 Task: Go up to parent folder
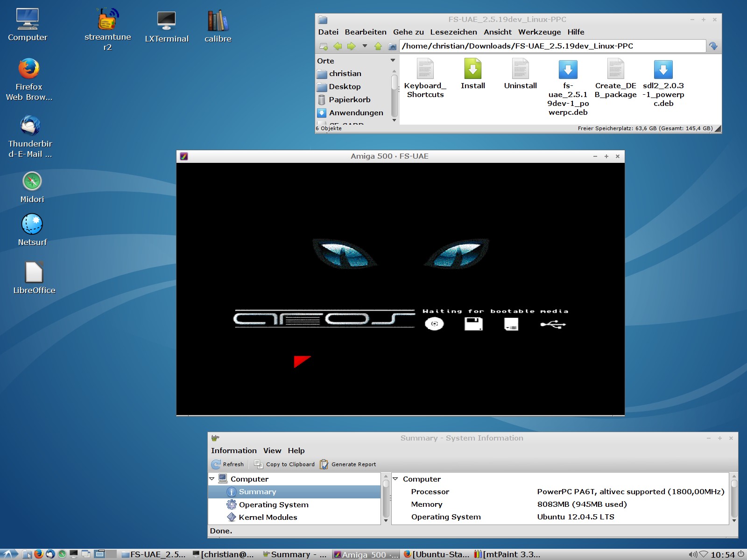click(x=378, y=46)
